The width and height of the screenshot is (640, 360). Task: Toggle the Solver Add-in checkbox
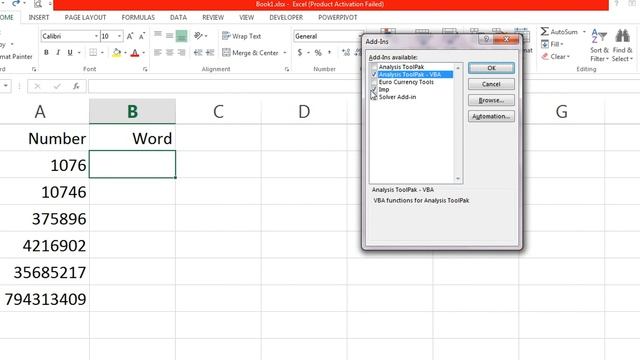click(x=374, y=97)
